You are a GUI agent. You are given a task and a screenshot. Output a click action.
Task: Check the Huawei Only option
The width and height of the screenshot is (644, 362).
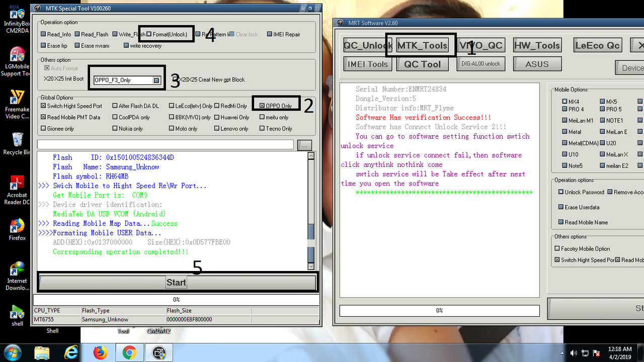coord(217,117)
